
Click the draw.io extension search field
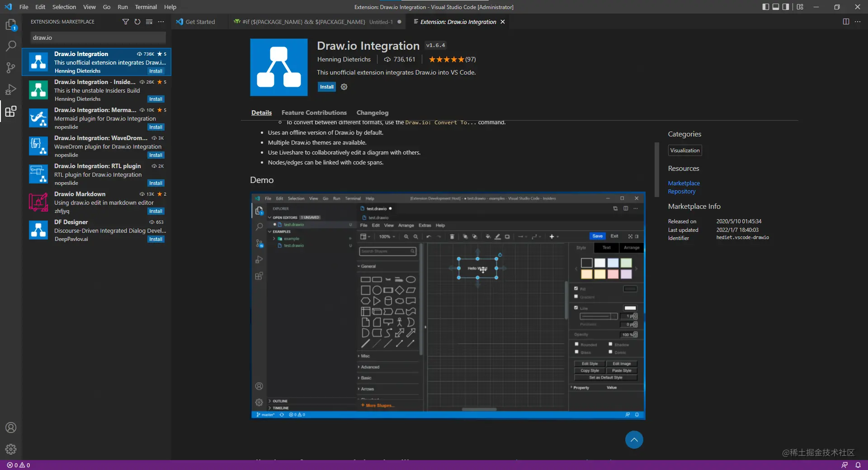tap(98, 38)
